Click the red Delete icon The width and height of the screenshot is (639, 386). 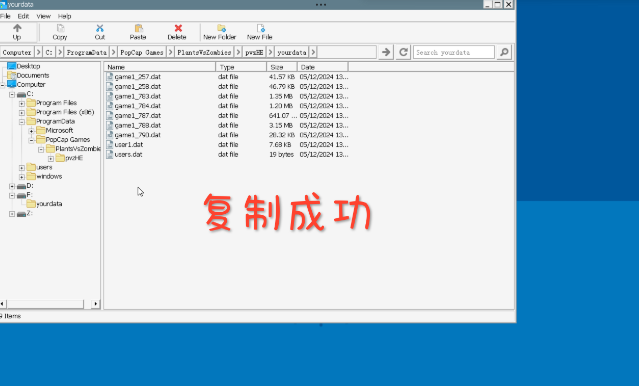(178, 29)
